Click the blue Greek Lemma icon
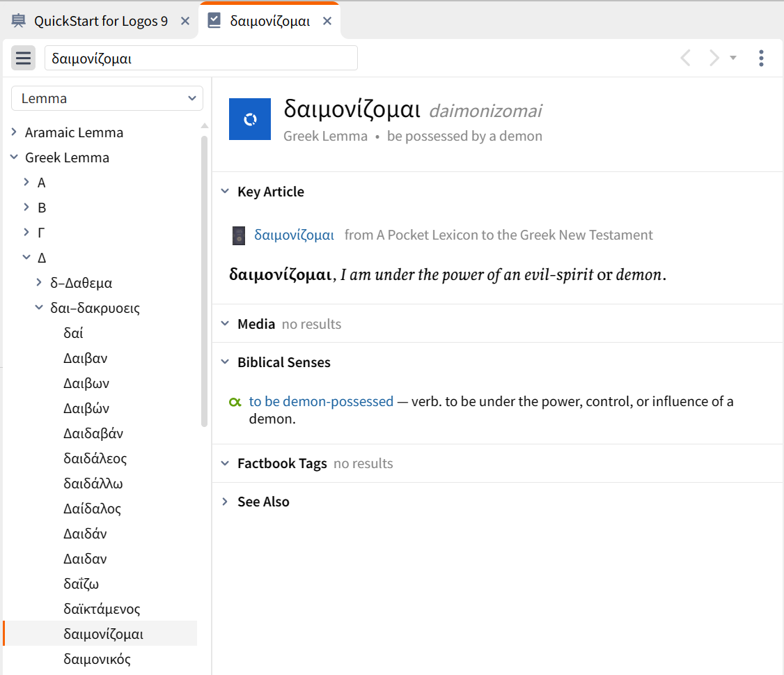 (x=249, y=119)
